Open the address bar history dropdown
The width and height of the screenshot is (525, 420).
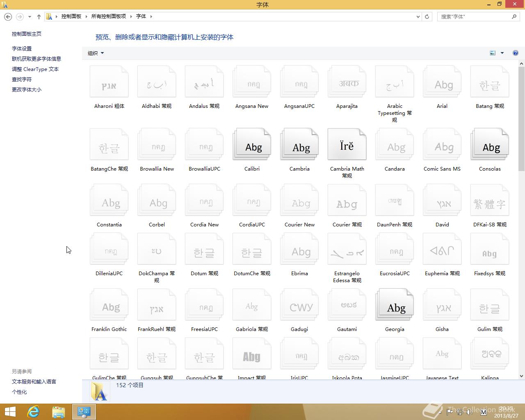418,17
